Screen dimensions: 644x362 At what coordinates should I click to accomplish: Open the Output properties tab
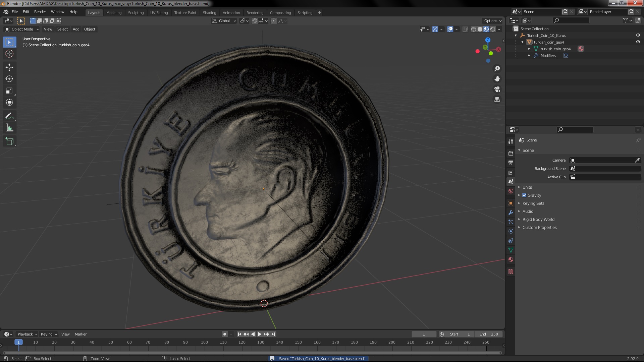[511, 163]
